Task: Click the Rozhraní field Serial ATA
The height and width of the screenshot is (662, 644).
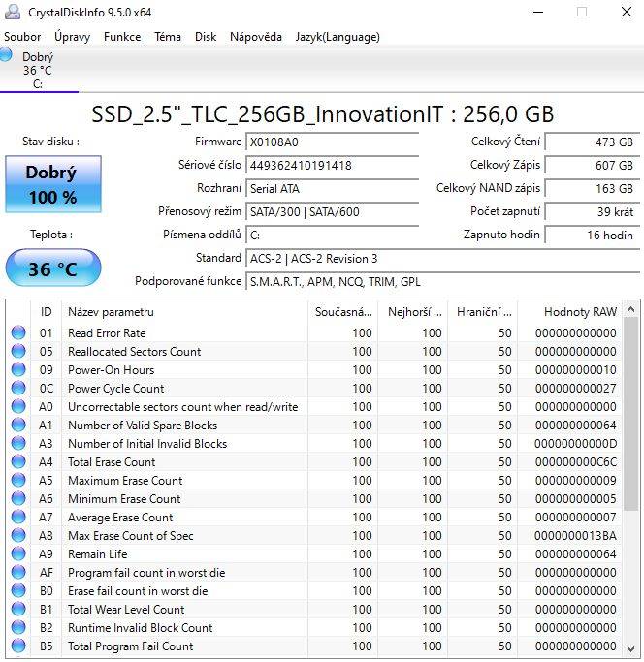Action: pyautogui.click(x=332, y=188)
